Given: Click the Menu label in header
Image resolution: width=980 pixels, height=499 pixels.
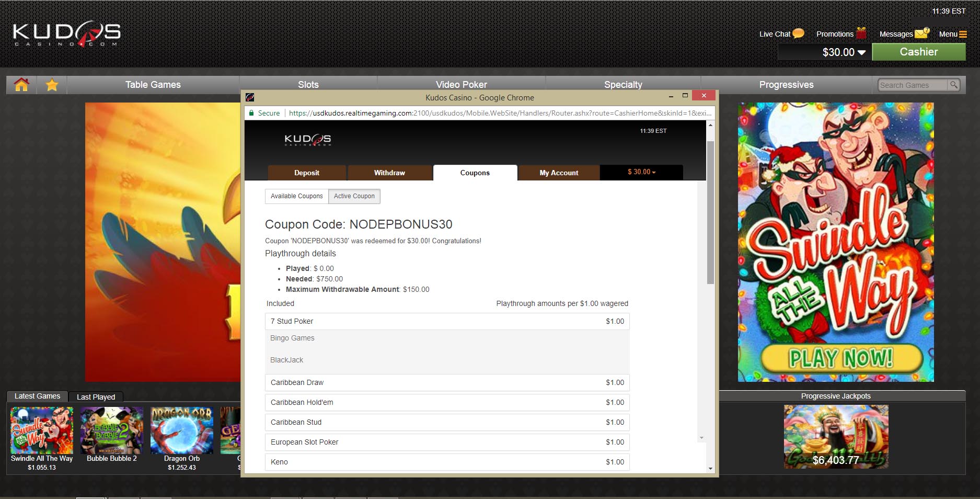Looking at the screenshot, I should (x=948, y=34).
